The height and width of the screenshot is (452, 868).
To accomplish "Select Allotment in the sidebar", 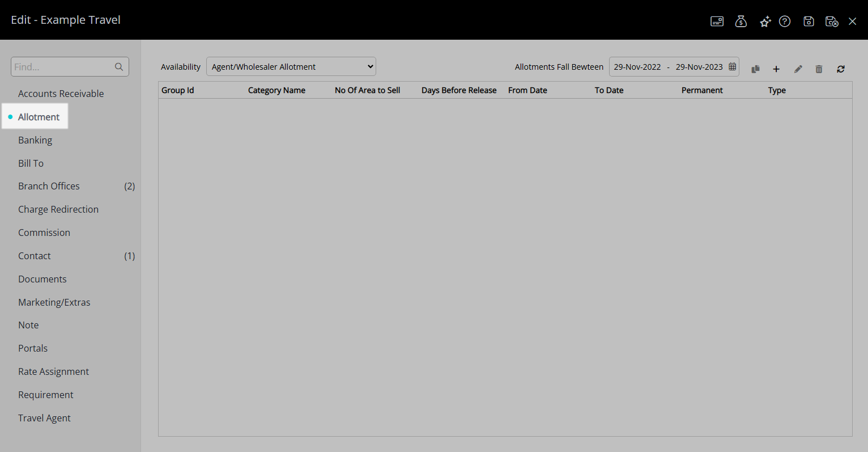I will pyautogui.click(x=39, y=117).
